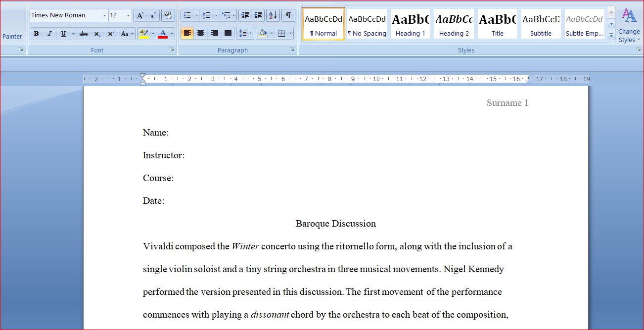Click the 'Course:' line

[158, 178]
